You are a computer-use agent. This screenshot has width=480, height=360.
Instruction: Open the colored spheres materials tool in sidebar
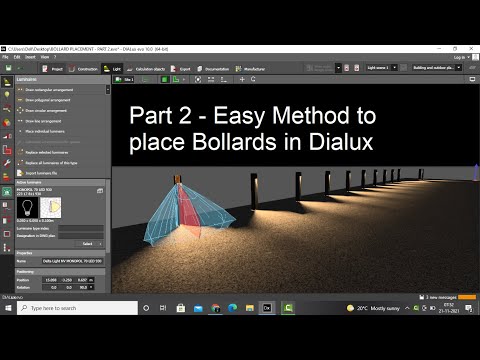pyautogui.click(x=7, y=123)
